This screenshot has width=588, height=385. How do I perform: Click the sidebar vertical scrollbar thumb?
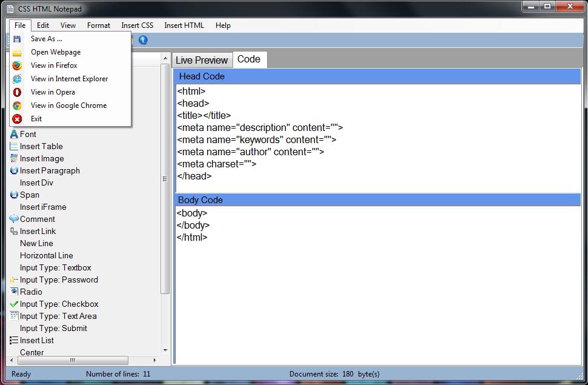pyautogui.click(x=165, y=179)
